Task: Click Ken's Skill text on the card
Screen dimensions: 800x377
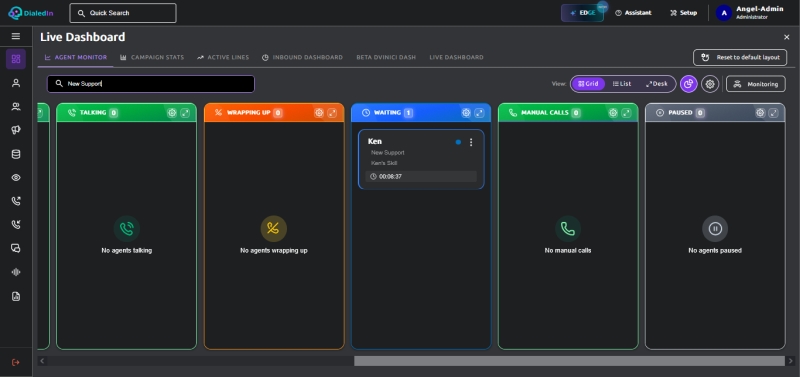Action: point(384,163)
